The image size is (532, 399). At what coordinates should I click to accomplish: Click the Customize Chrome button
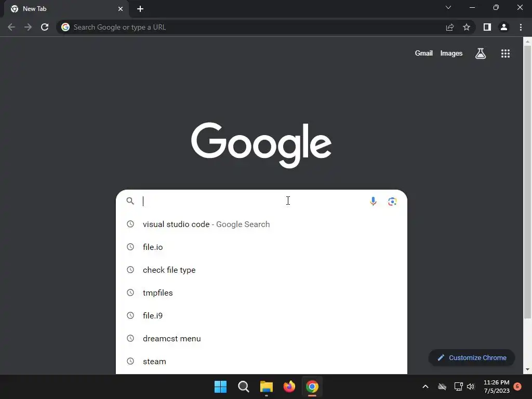pos(472,357)
